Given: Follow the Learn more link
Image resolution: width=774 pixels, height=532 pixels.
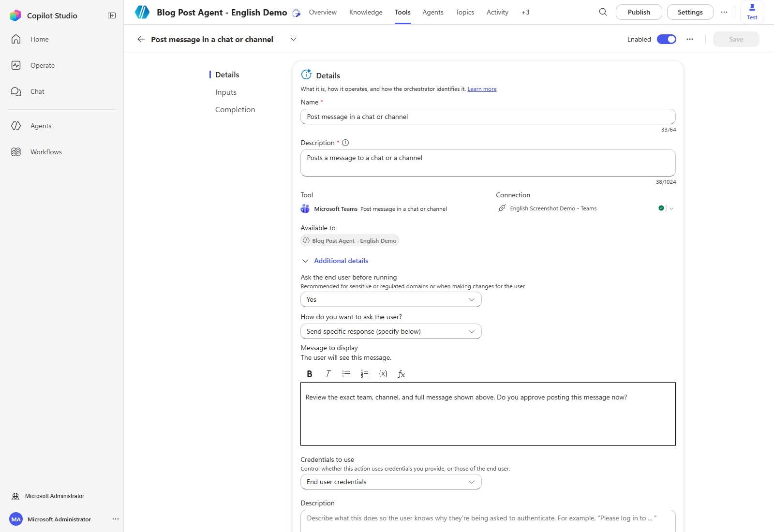Looking at the screenshot, I should (482, 89).
